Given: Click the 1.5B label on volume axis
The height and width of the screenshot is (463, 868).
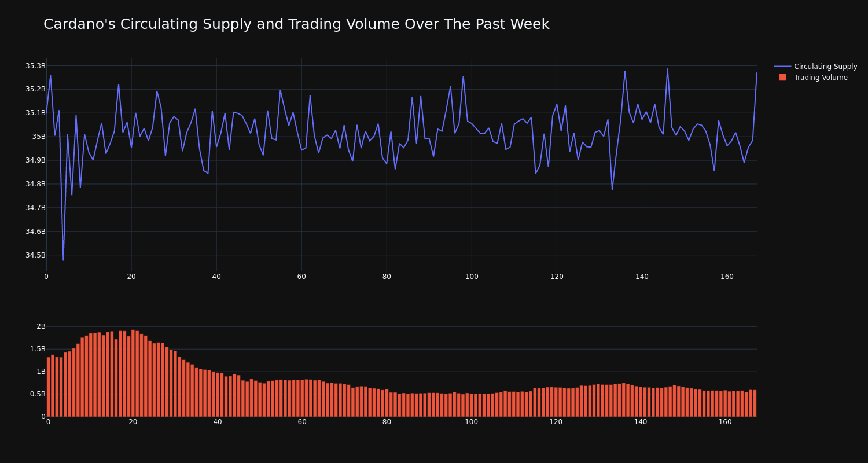Looking at the screenshot, I should point(38,349).
